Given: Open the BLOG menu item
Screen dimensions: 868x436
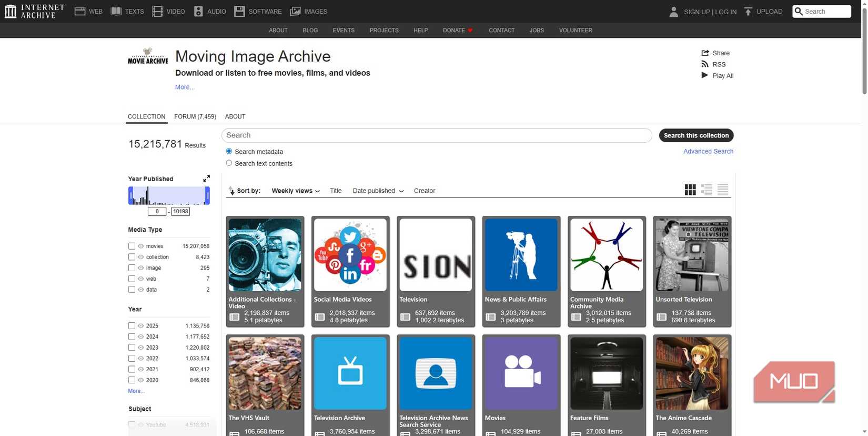Looking at the screenshot, I should click(310, 31).
